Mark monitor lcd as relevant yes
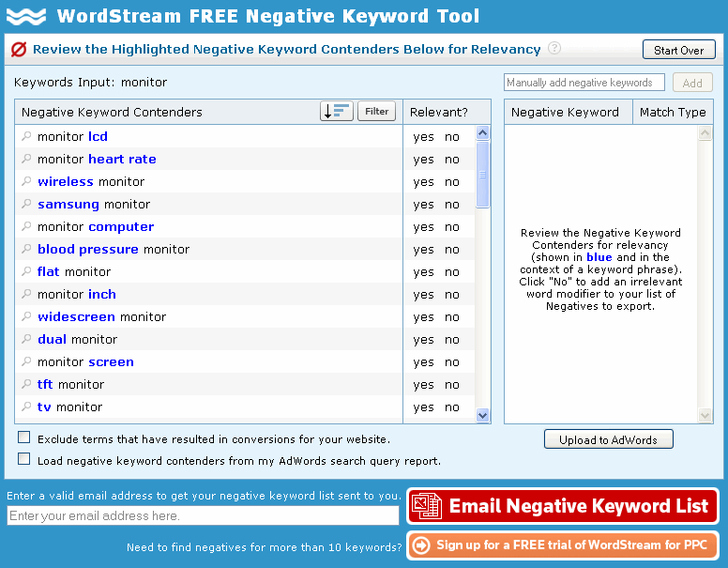This screenshot has width=728, height=568. pos(423,137)
